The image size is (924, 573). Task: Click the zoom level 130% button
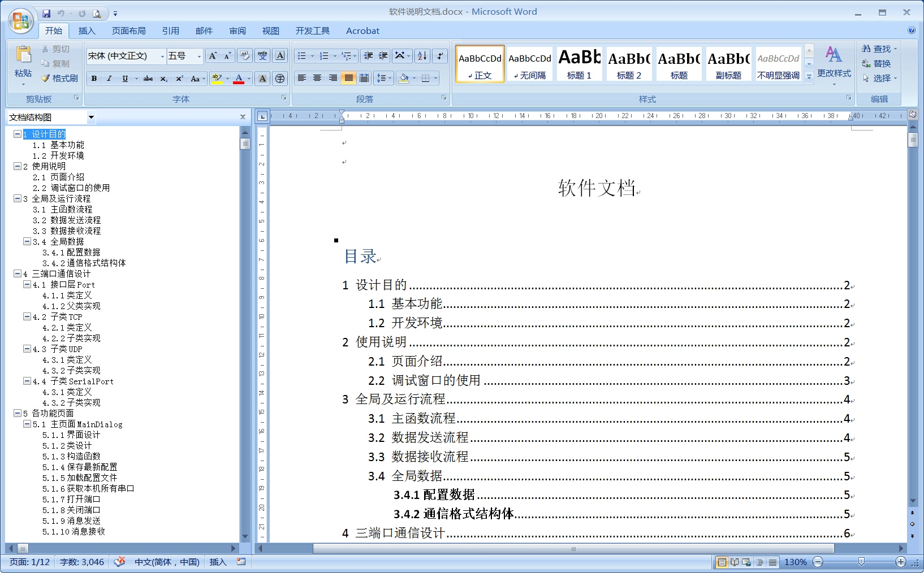click(x=795, y=562)
